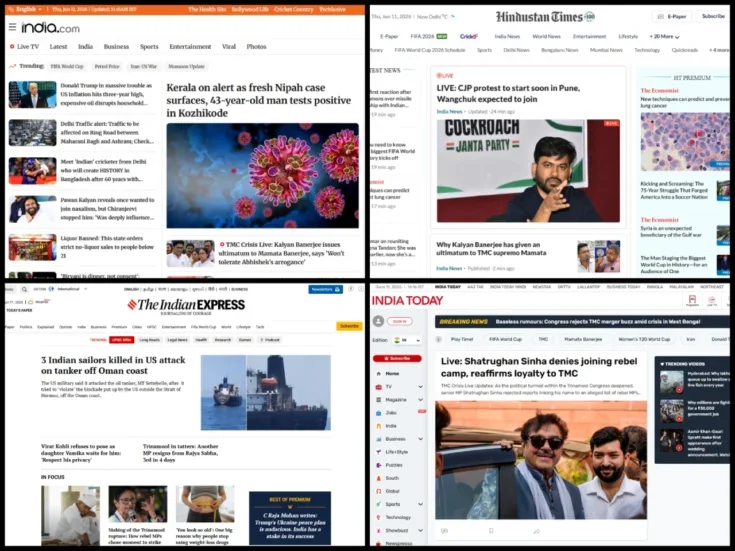
Task: Open Cockroach Janta Party image on Hindustan Times
Action: tap(528, 171)
